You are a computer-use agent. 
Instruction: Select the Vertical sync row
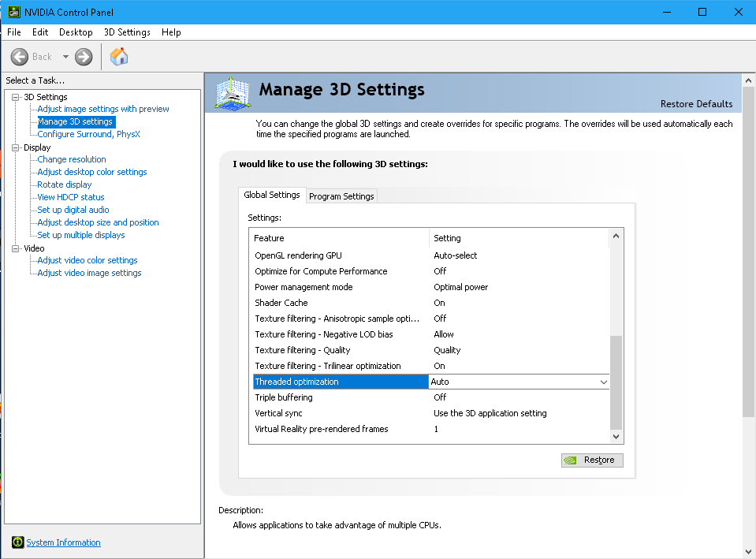tap(431, 413)
